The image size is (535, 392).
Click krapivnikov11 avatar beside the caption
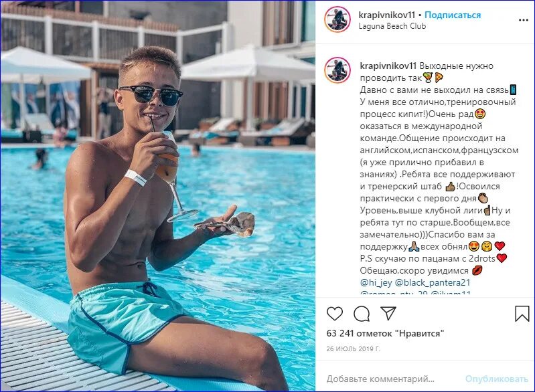(337, 70)
